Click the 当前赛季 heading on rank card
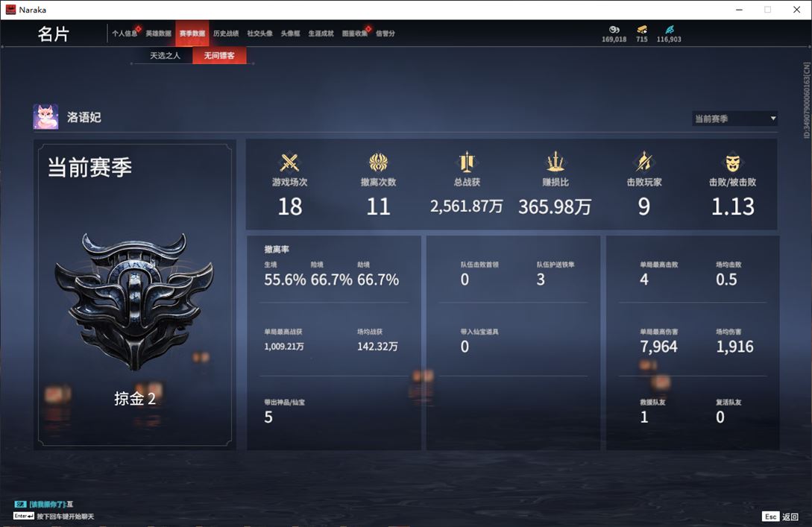Screen dimensions: 812x527 (90, 167)
